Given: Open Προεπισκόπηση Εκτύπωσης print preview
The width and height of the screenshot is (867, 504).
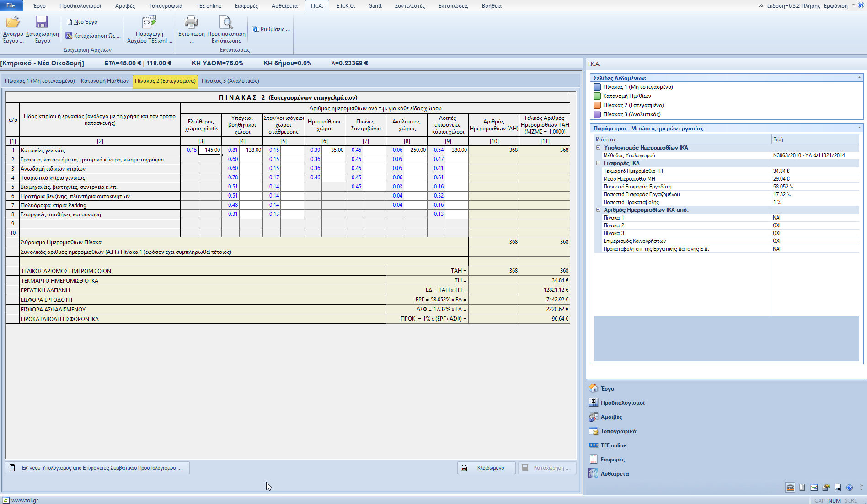Looking at the screenshot, I should pos(226,22).
